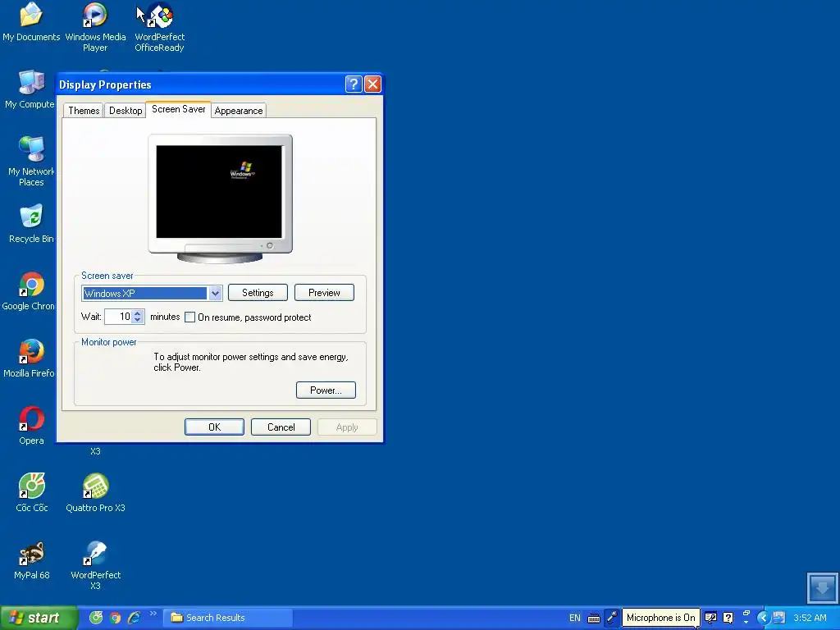Click the large down-arrow desktop widget
The image size is (840, 630).
point(822,588)
